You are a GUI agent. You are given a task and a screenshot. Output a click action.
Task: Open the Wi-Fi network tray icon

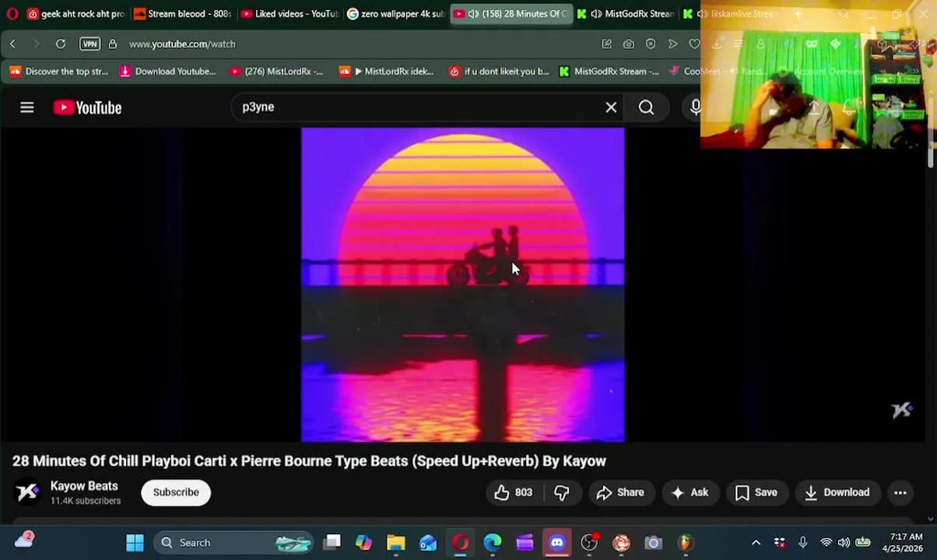point(826,543)
